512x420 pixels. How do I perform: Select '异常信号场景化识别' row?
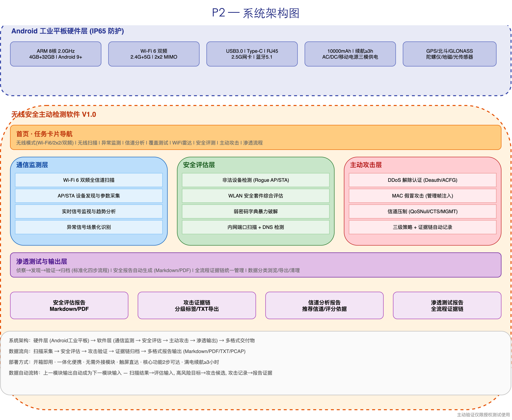tap(89, 227)
